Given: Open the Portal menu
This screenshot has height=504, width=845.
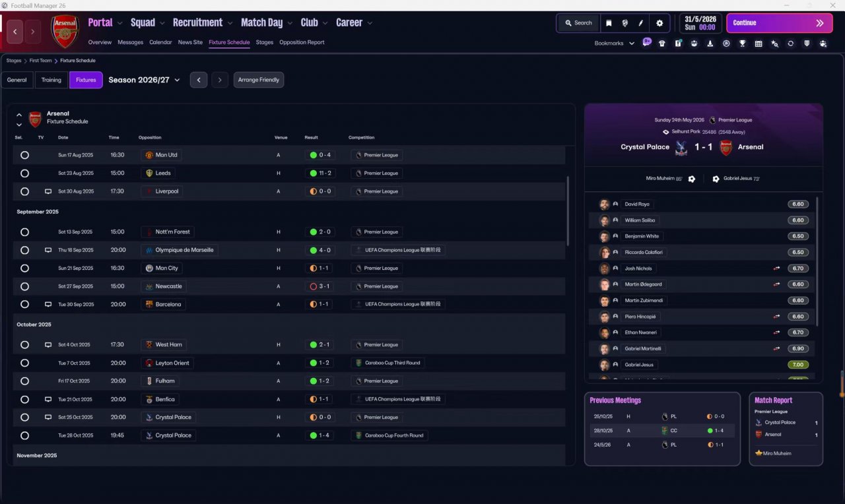Looking at the screenshot, I should pos(100,22).
